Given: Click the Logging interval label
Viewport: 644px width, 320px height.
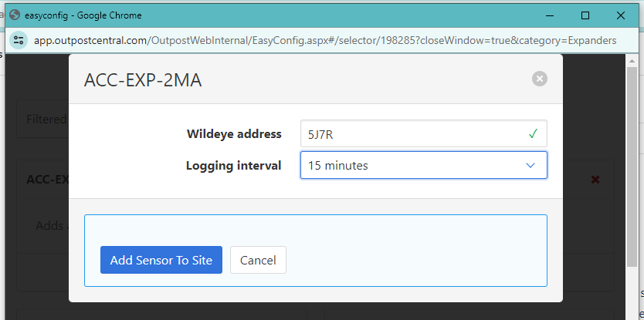Looking at the screenshot, I should click(233, 165).
